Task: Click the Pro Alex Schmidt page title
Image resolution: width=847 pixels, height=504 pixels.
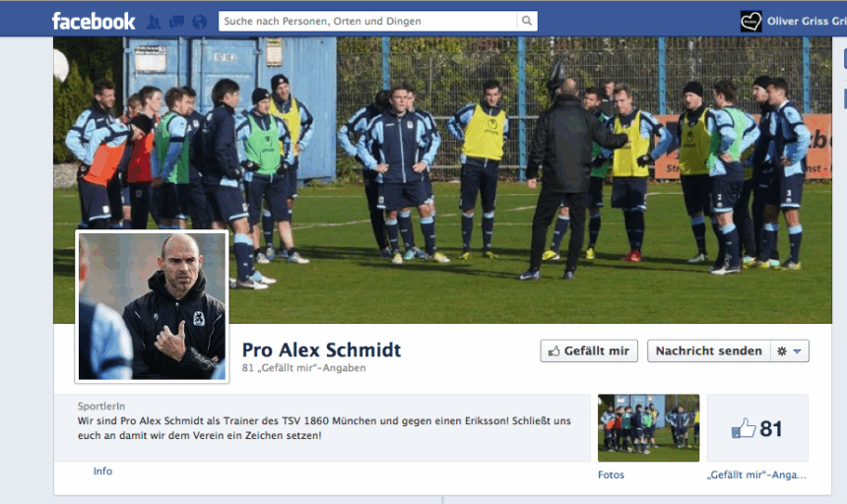Action: coord(321,350)
